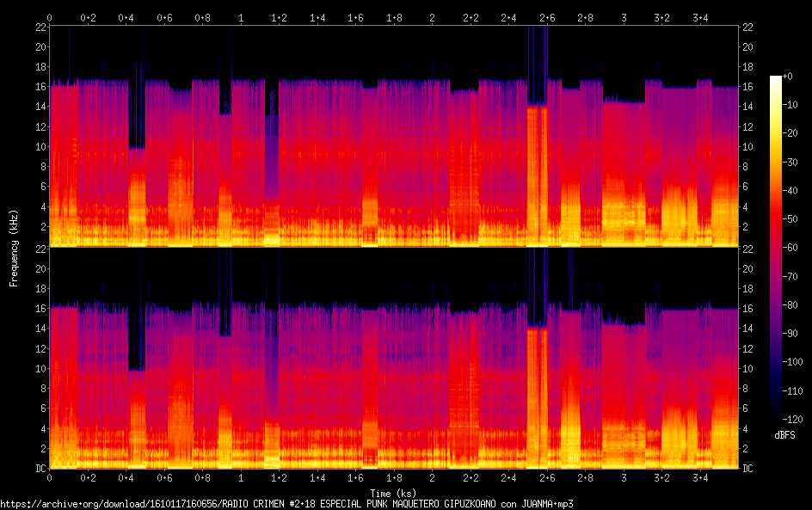Image resolution: width=812 pixels, height=510 pixels.
Task: Click the dBFS color scale bar
Action: (x=776, y=247)
